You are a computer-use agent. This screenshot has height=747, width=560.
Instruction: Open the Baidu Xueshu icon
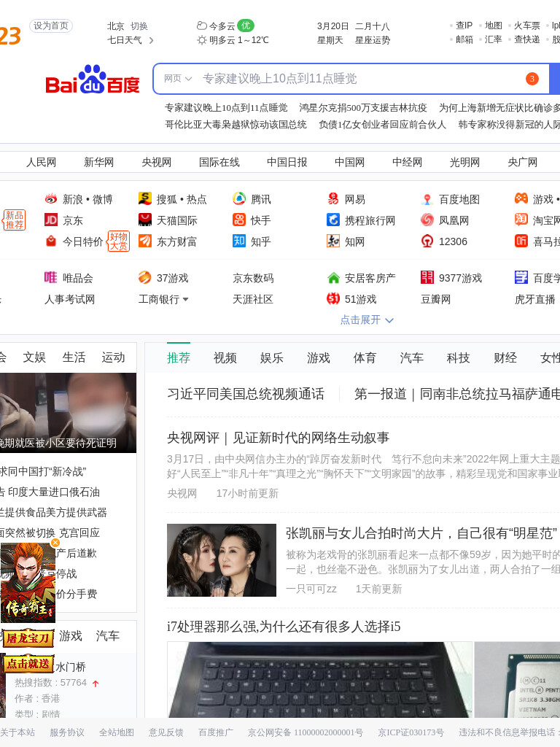521,277
